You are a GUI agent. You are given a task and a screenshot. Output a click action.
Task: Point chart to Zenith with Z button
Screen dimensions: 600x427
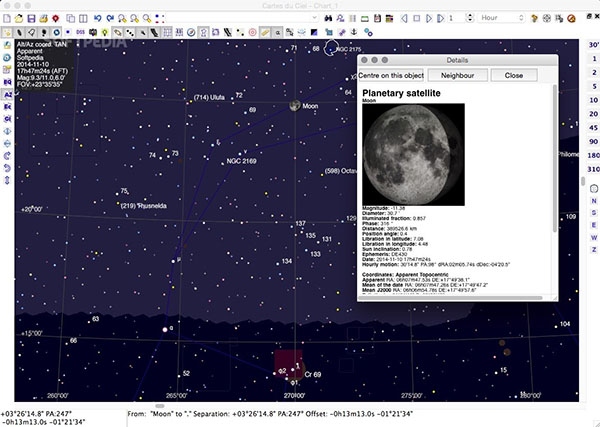[594, 249]
